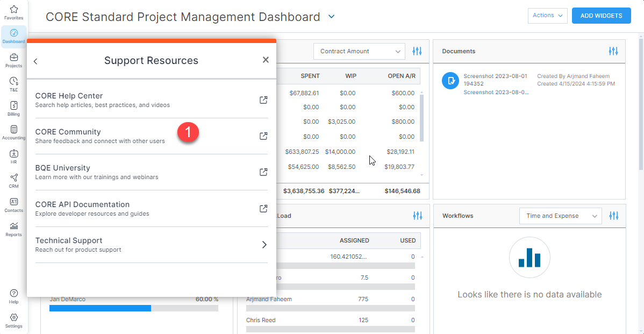Close the Support Resources panel
Image resolution: width=644 pixels, height=334 pixels.
(x=266, y=60)
